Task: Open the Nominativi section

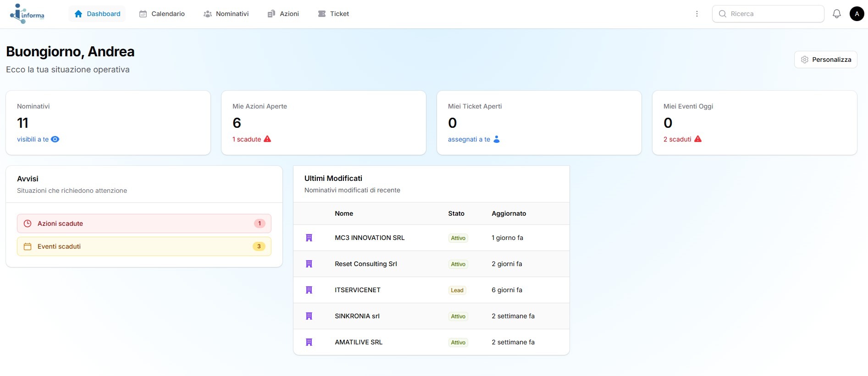Action: click(x=226, y=14)
